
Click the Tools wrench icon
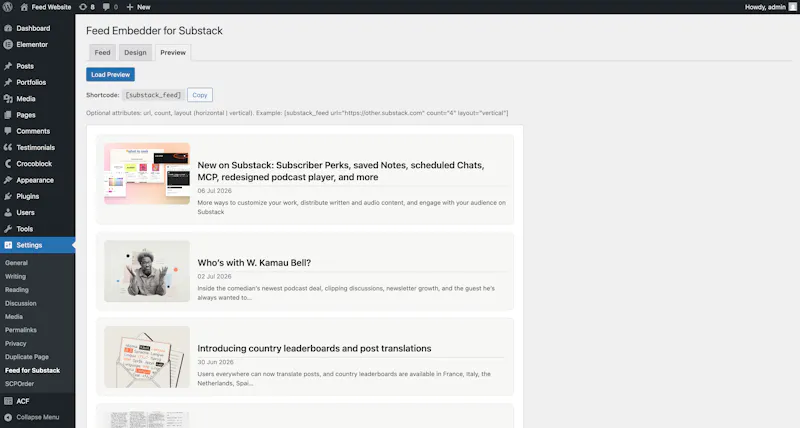pyautogui.click(x=8, y=229)
